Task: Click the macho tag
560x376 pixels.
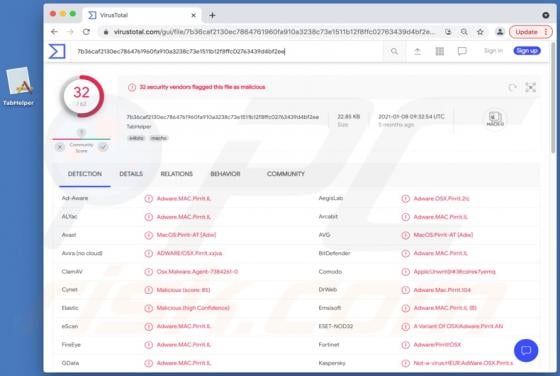Action: tap(159, 138)
